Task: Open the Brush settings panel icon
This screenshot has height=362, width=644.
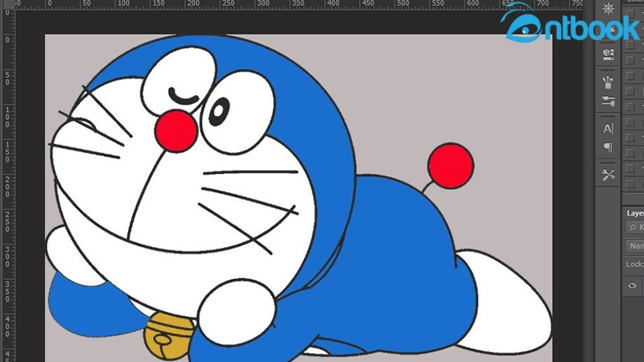Action: pos(609,101)
